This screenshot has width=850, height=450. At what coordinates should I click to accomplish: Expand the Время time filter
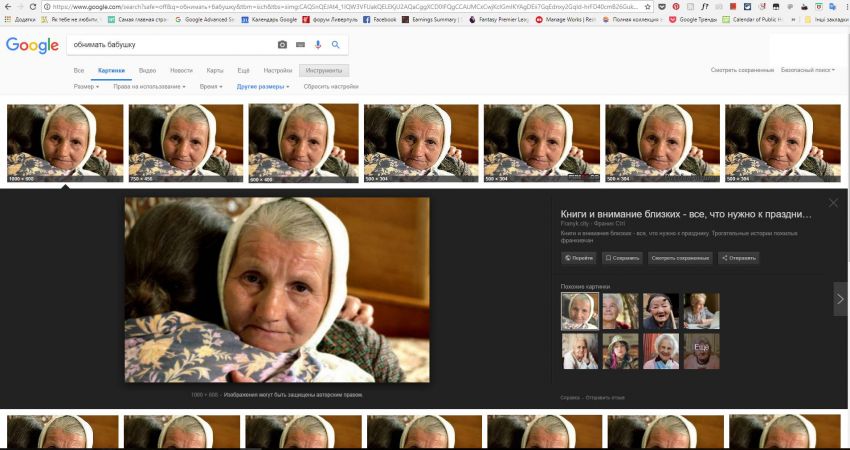(211, 87)
